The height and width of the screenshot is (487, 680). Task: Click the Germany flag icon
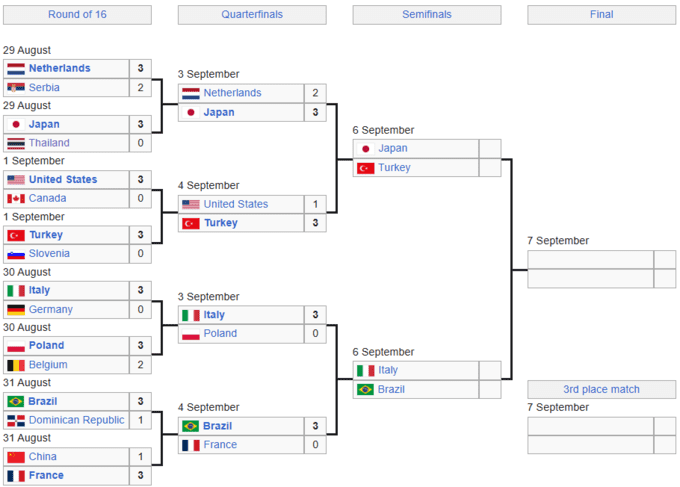pyautogui.click(x=15, y=310)
